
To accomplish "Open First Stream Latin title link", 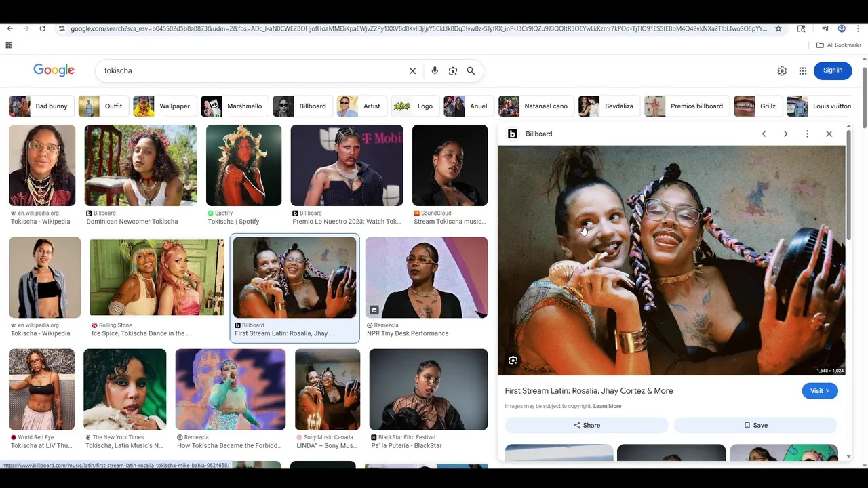I will [x=589, y=391].
